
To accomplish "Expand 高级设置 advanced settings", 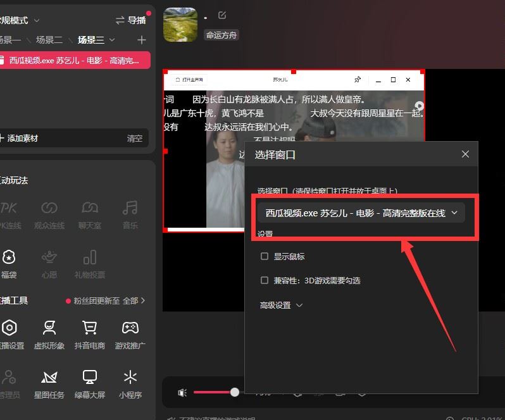I will [x=281, y=305].
